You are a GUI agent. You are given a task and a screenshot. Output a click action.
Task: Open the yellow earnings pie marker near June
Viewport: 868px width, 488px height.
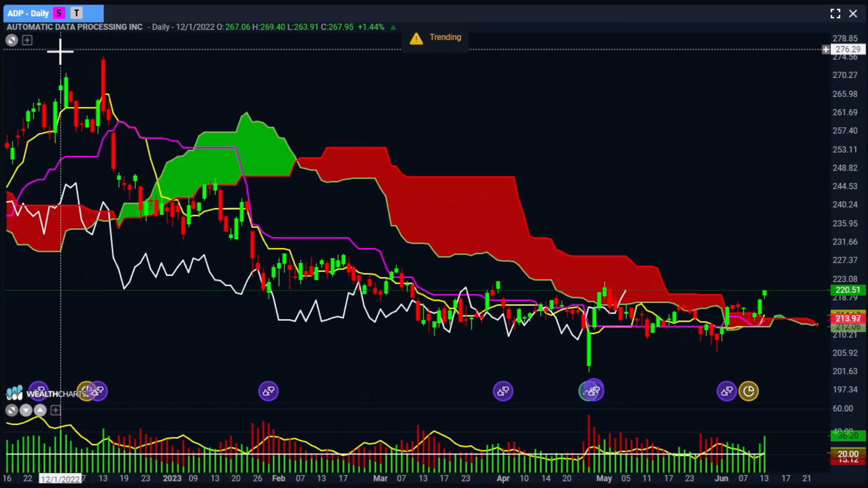click(x=749, y=391)
